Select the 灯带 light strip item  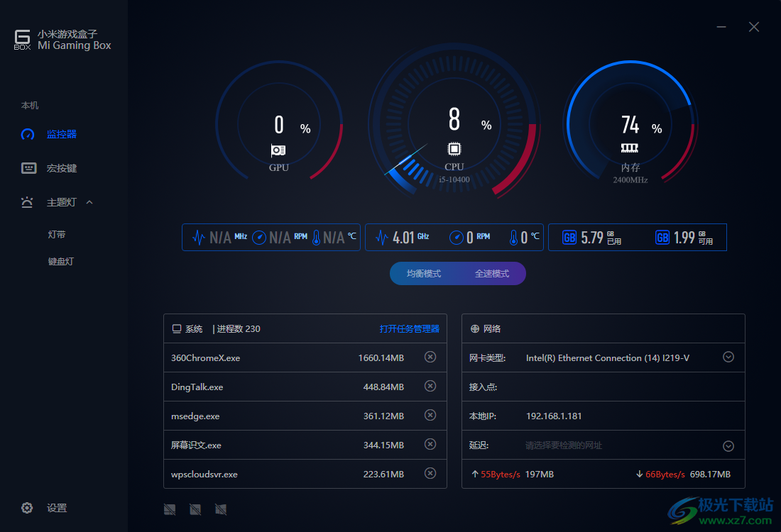[x=57, y=234]
